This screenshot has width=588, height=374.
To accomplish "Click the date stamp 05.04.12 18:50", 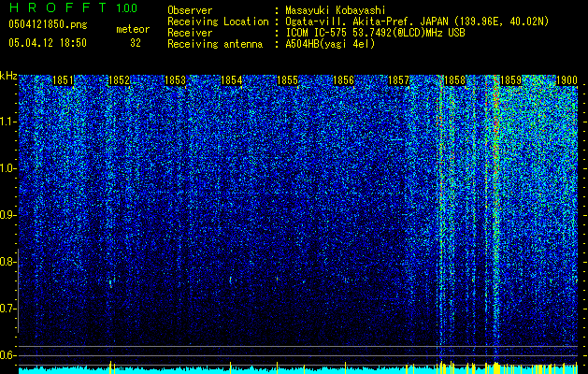I will point(48,43).
